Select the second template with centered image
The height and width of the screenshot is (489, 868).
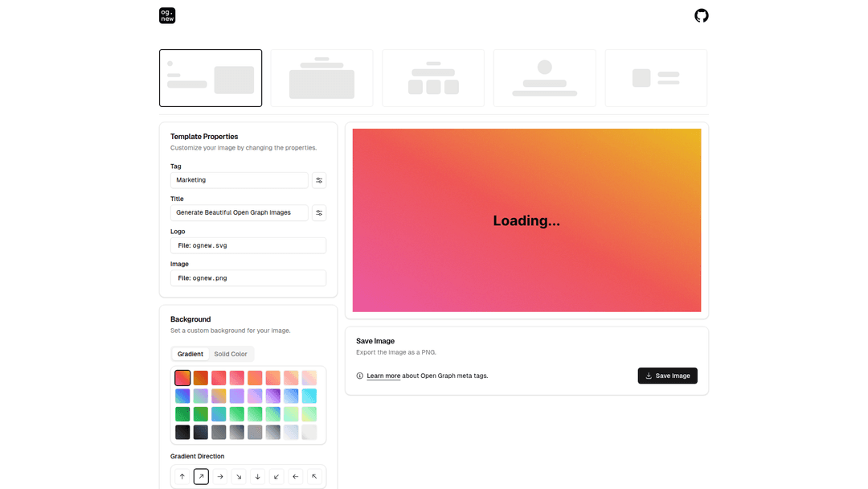[321, 78]
